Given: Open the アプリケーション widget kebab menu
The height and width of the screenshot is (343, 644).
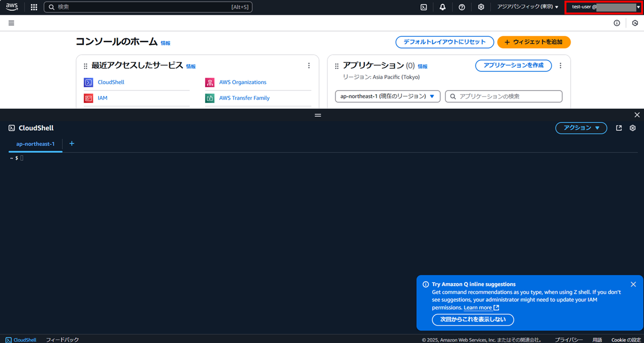Looking at the screenshot, I should [x=560, y=66].
